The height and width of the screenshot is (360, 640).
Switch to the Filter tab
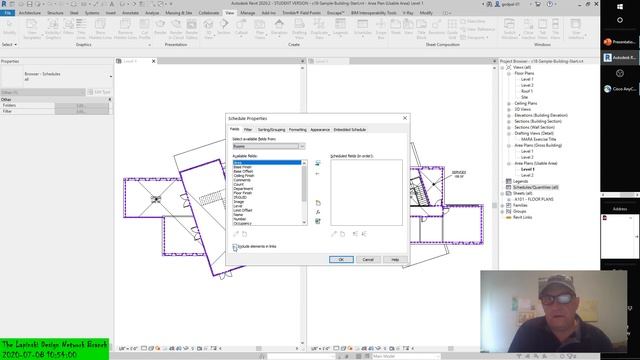point(248,129)
